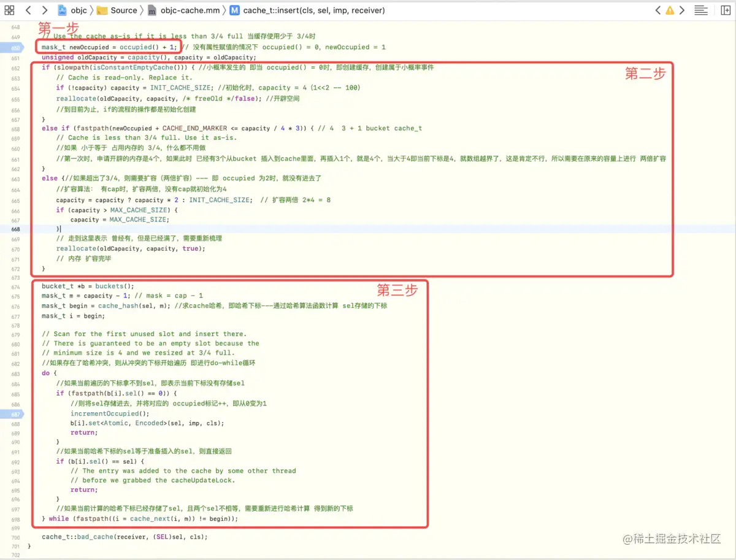Click reallocate call on line 670

coord(76,249)
